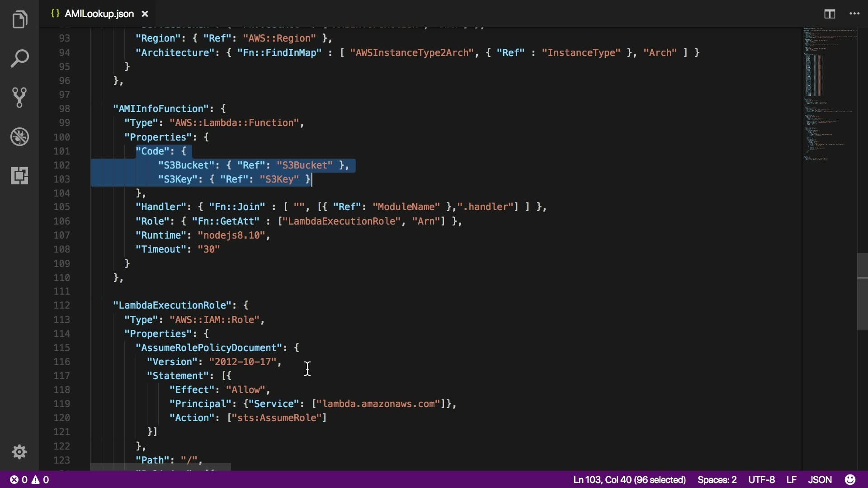The height and width of the screenshot is (488, 868).
Task: Select file encoding UTF-8
Action: pyautogui.click(x=761, y=479)
